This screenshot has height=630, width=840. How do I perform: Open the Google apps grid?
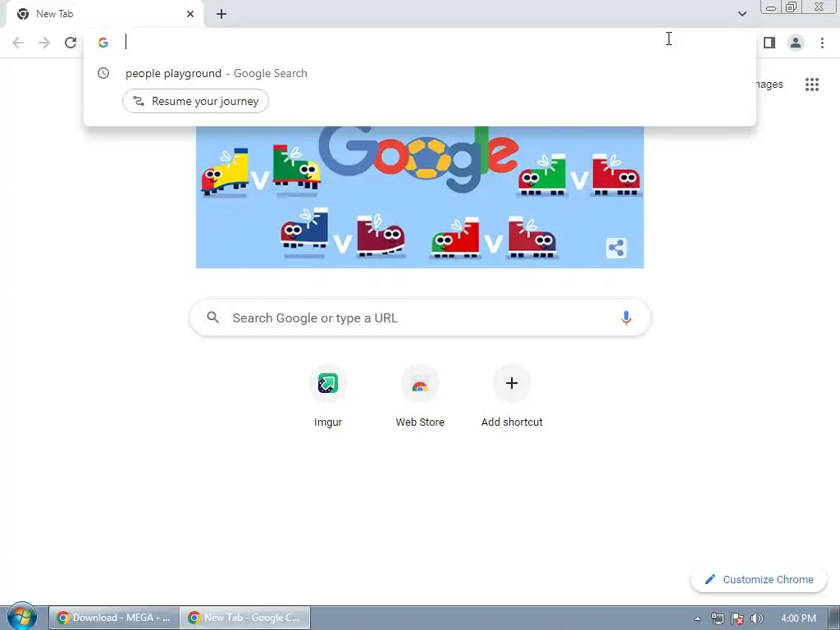coord(811,84)
